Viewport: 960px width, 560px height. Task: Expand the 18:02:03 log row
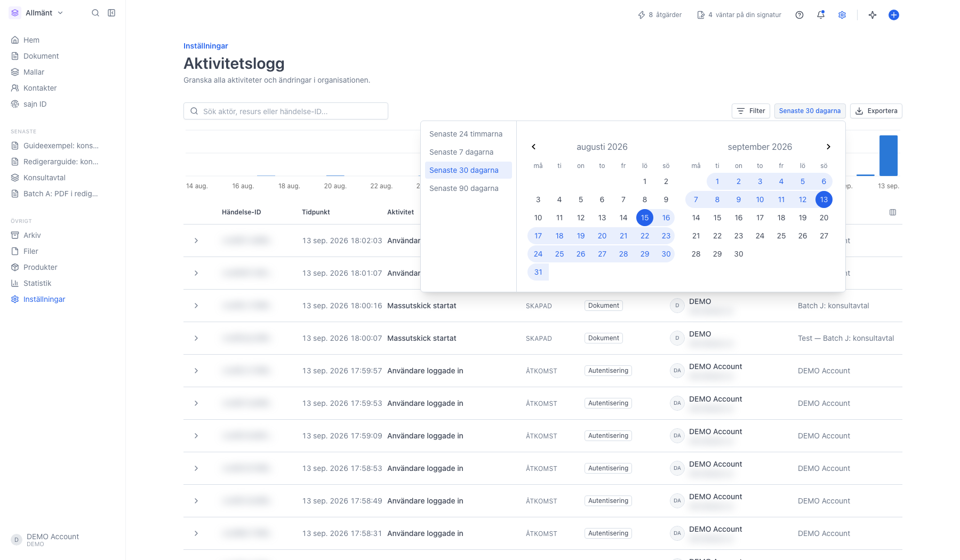click(x=196, y=241)
